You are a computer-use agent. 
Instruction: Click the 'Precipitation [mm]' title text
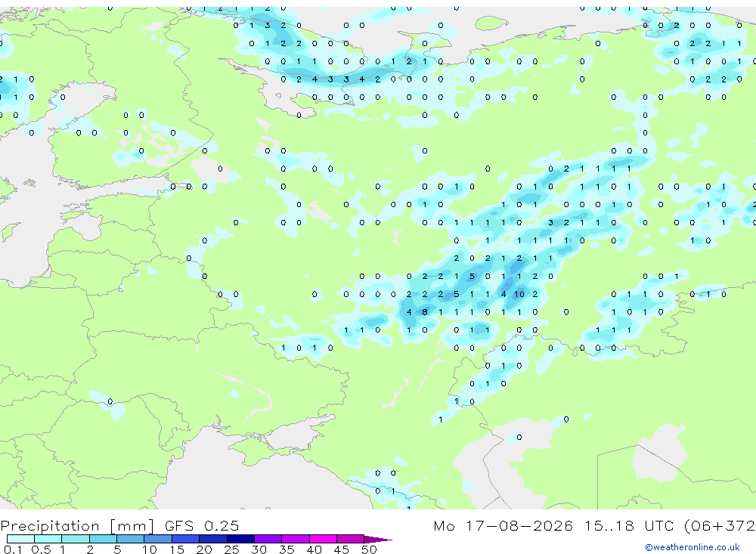(77, 526)
